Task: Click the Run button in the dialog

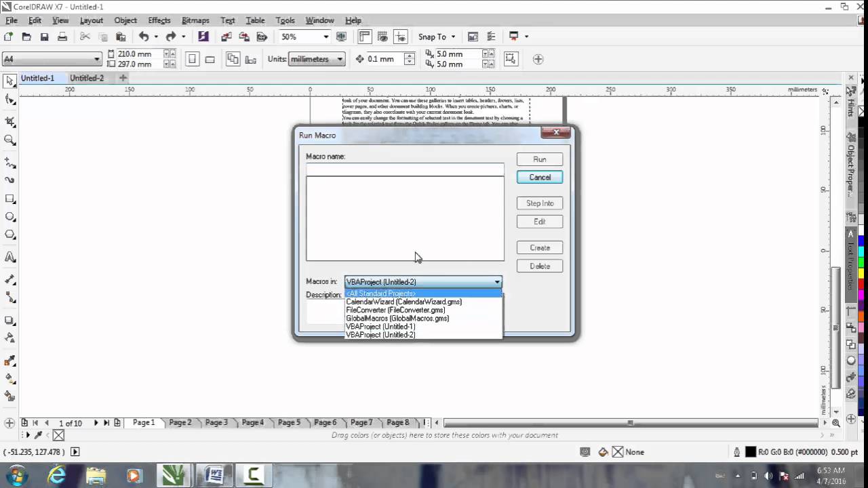Action: [x=540, y=159]
